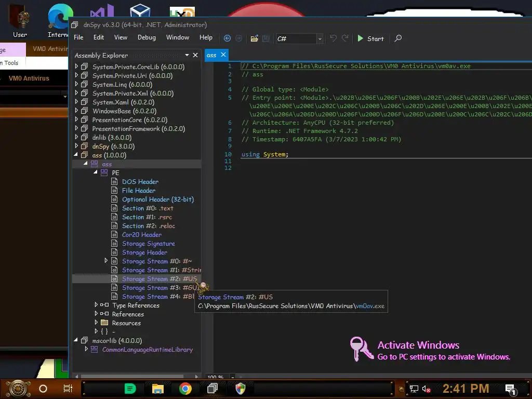Click the ass module icon
532x399 pixels.
tap(95, 164)
